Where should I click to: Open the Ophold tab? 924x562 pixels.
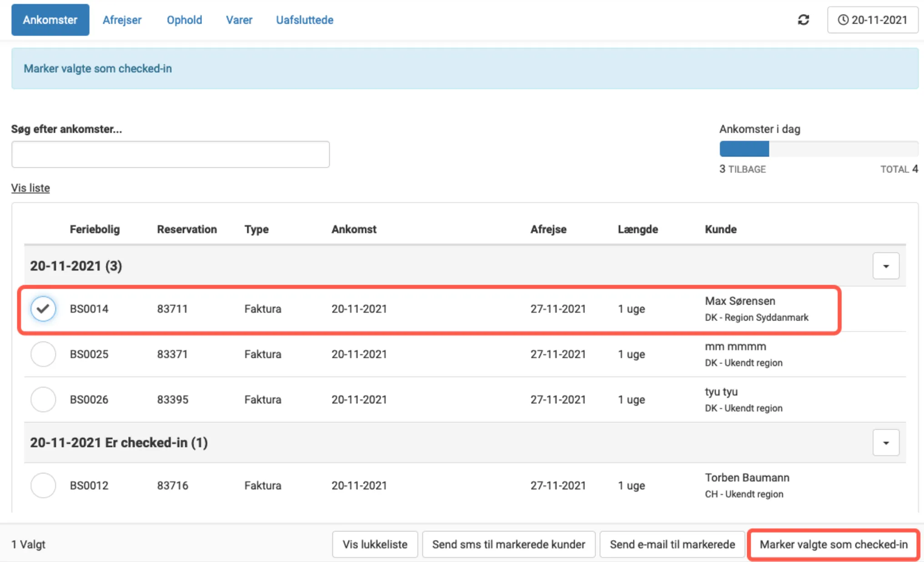[x=184, y=20]
